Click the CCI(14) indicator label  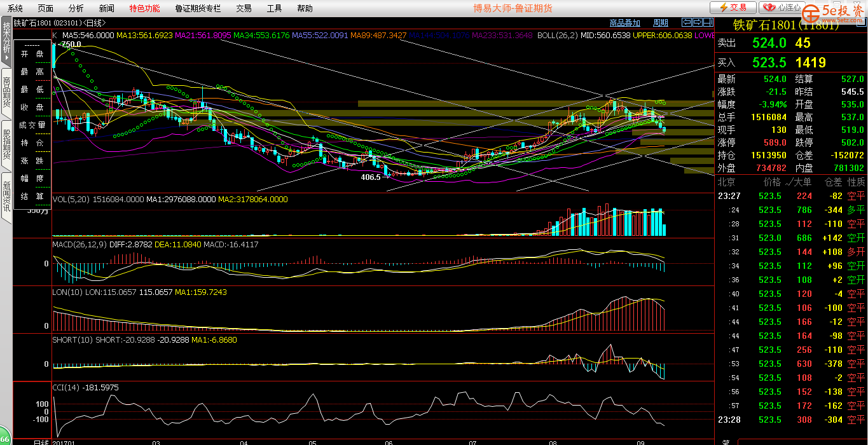point(66,387)
